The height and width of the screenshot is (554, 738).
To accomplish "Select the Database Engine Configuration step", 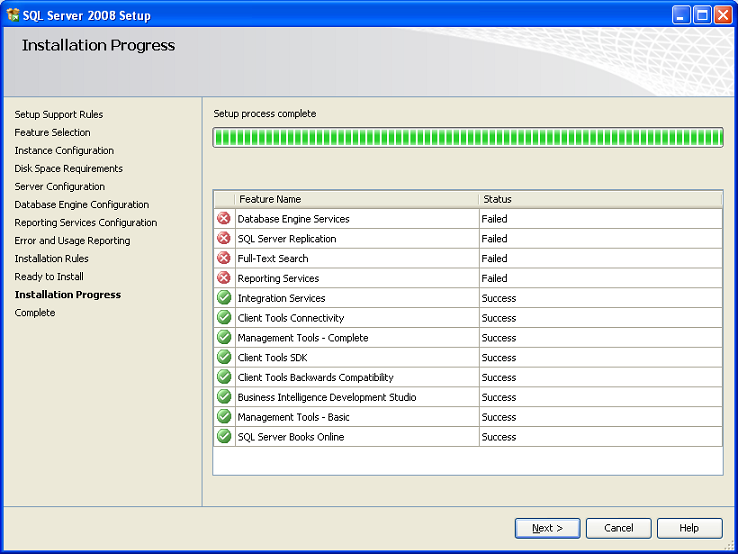I will [81, 204].
